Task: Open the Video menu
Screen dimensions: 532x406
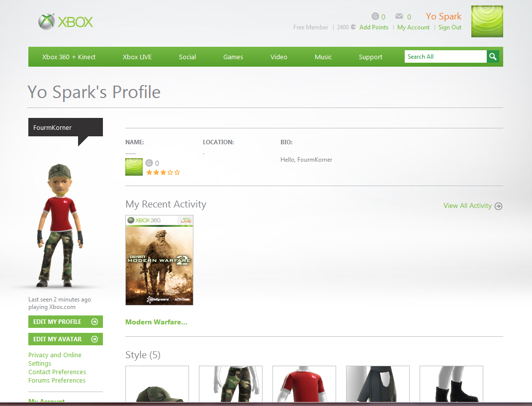Action: tap(278, 57)
